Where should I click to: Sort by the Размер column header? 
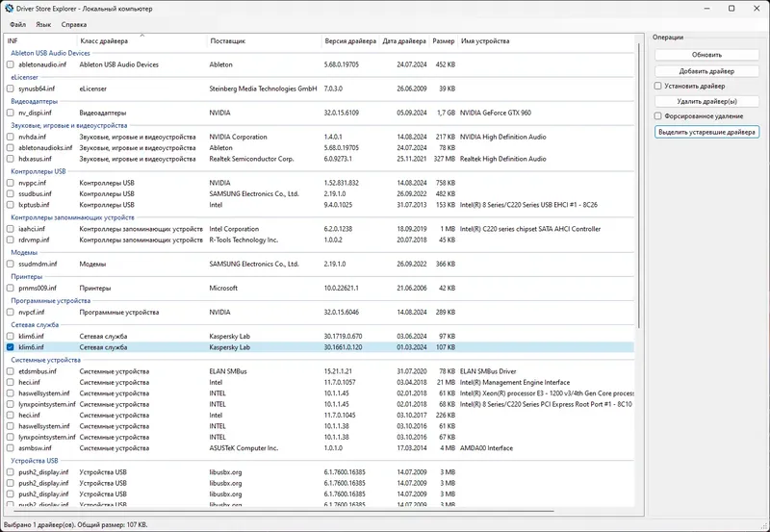pos(444,41)
